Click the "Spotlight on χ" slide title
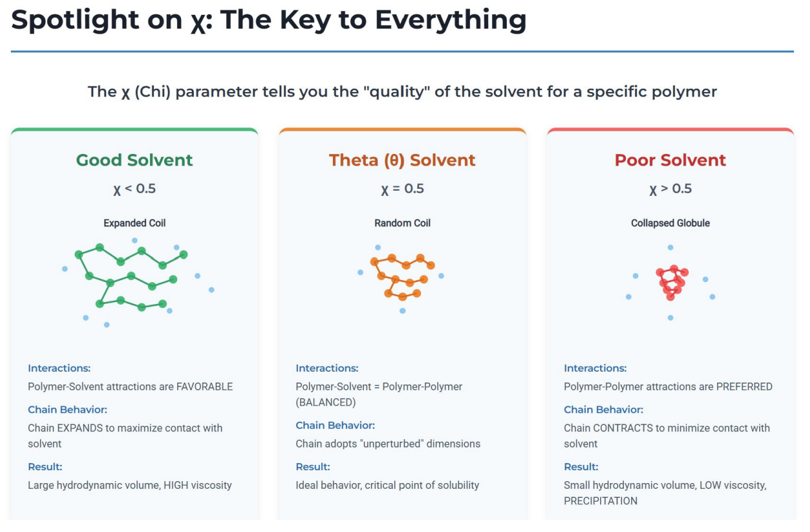The width and height of the screenshot is (810, 532). (x=268, y=21)
